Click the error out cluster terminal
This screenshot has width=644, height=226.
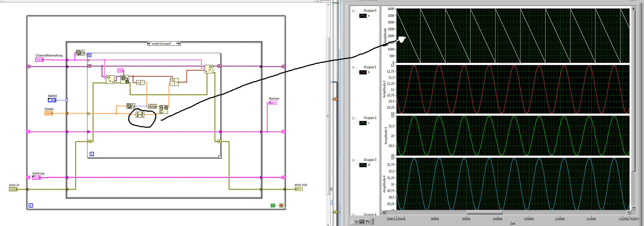[x=299, y=189]
